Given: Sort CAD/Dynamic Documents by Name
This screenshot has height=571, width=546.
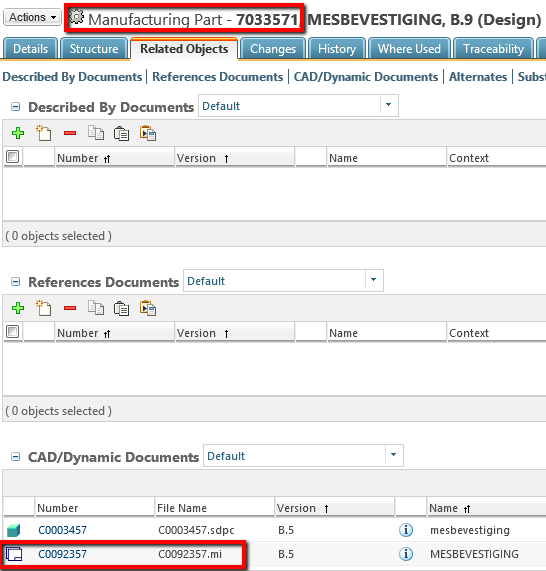Looking at the screenshot, I should [486, 508].
